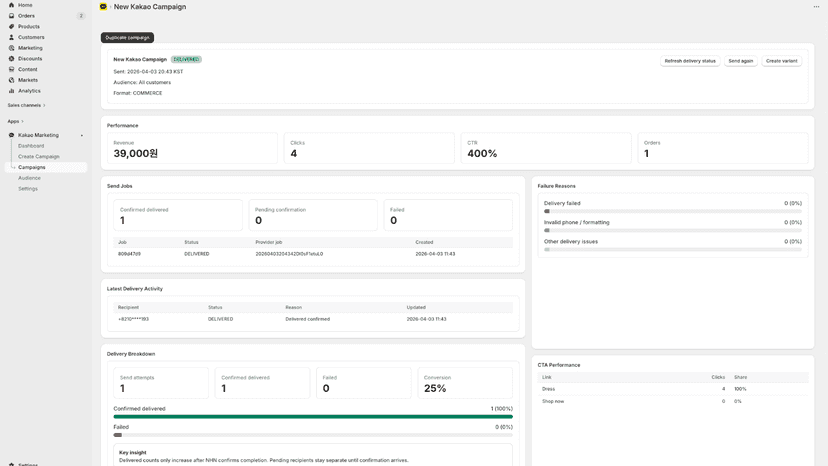Image resolution: width=828 pixels, height=466 pixels.
Task: Click the Dress link row in CTA Performance
Action: (x=673, y=389)
